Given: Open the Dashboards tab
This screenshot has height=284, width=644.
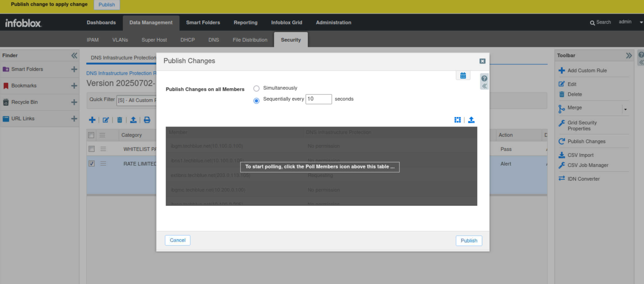Looking at the screenshot, I should tap(101, 22).
